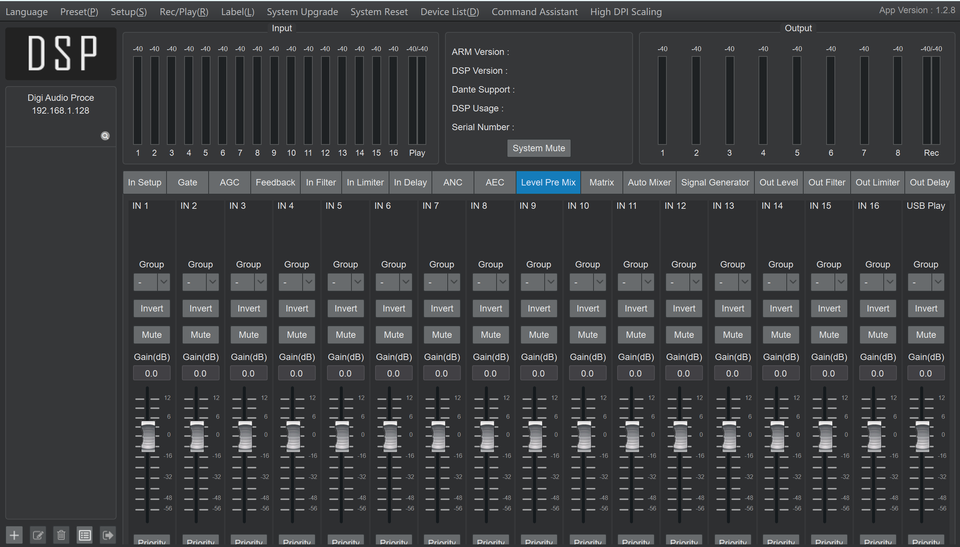The image size is (960, 547).
Task: Switch to the Signal Generator tab
Action: (714, 183)
